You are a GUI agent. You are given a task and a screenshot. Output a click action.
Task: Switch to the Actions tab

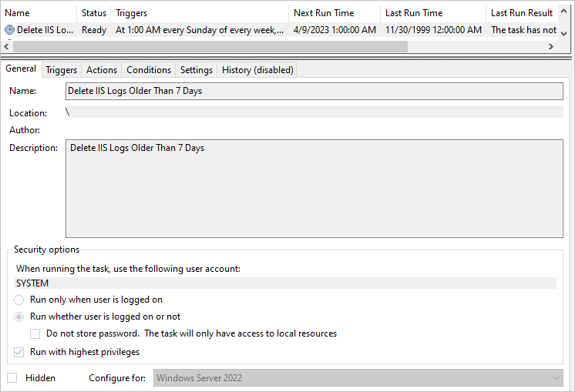tap(102, 70)
